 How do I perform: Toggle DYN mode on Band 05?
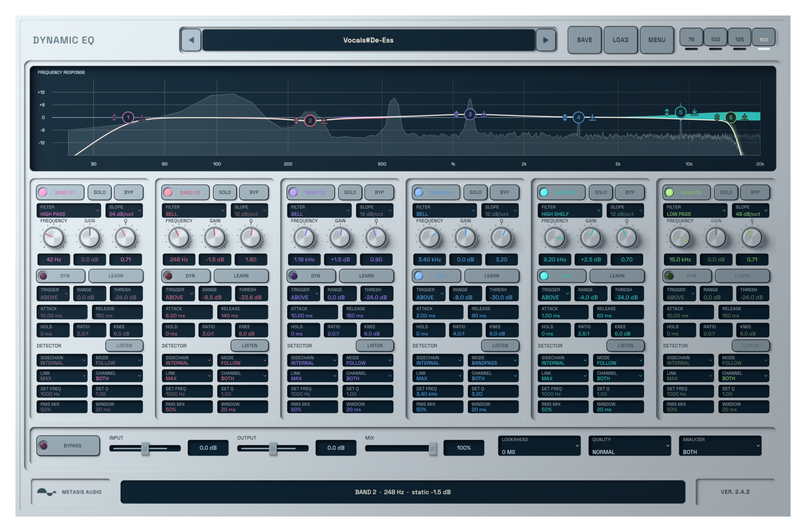(x=561, y=275)
